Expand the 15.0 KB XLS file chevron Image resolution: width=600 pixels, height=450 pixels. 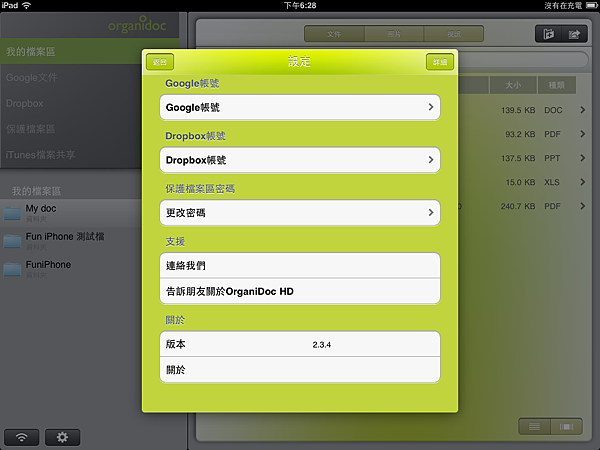[582, 182]
